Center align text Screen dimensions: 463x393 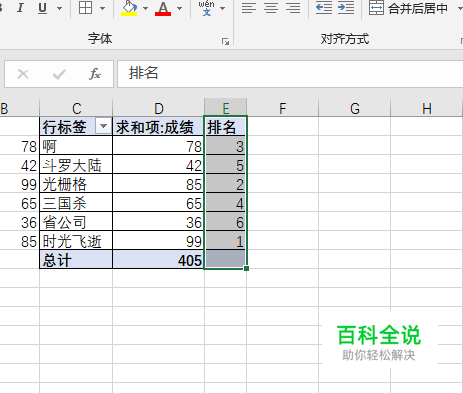tap(271, 8)
